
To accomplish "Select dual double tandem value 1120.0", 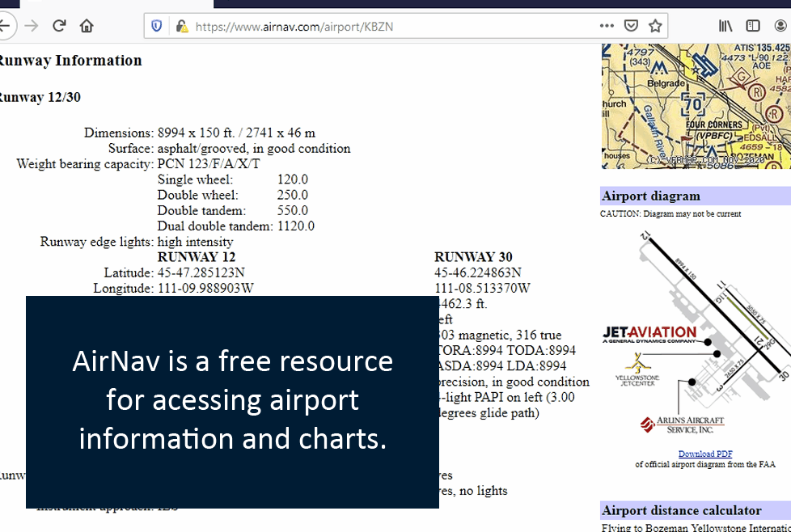I will pyautogui.click(x=296, y=226).
